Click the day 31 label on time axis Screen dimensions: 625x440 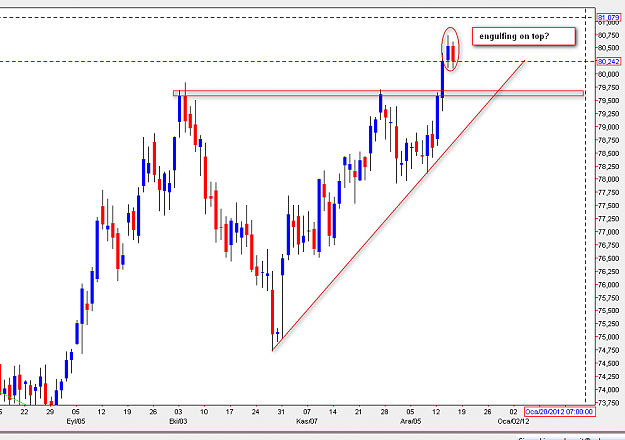click(x=281, y=412)
